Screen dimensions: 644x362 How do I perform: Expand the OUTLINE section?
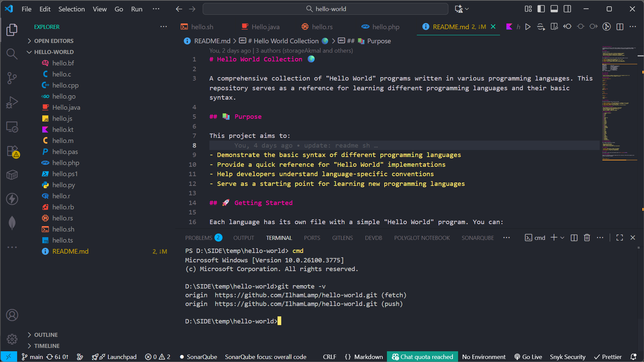[46, 335]
